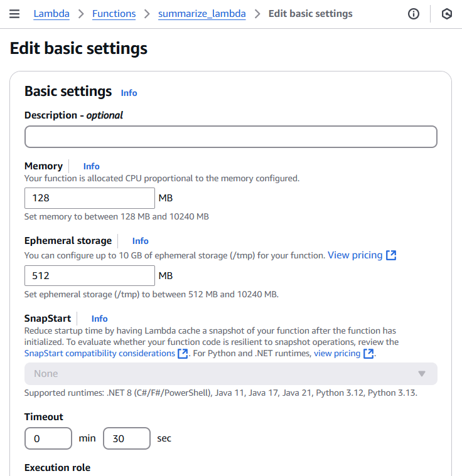Navigate to Functions breadcrumb
The height and width of the screenshot is (476, 462).
tap(114, 14)
